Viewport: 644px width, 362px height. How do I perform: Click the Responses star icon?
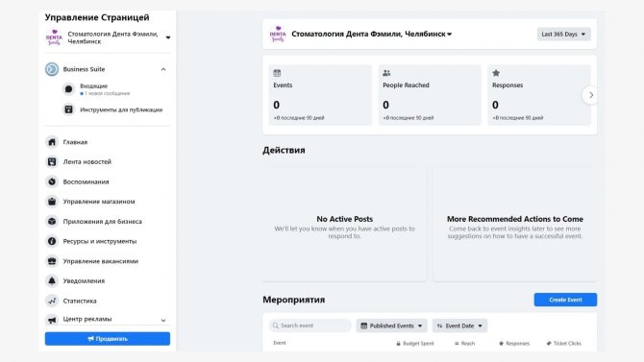496,73
